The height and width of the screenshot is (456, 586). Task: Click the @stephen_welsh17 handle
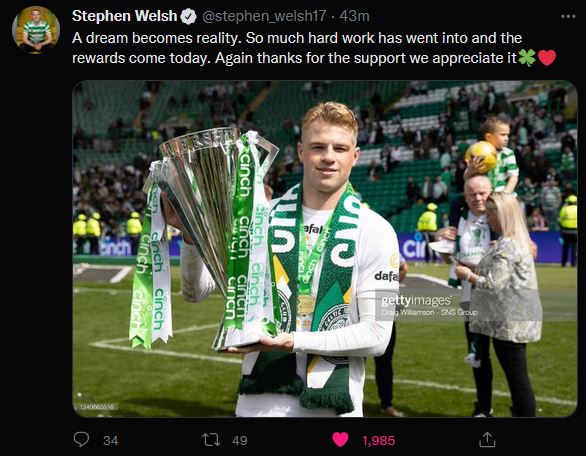(x=264, y=16)
